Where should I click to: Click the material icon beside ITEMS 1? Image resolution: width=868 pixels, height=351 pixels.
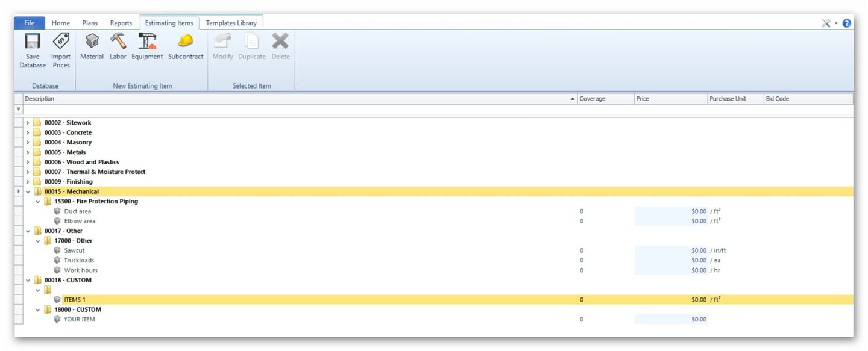pyautogui.click(x=57, y=300)
